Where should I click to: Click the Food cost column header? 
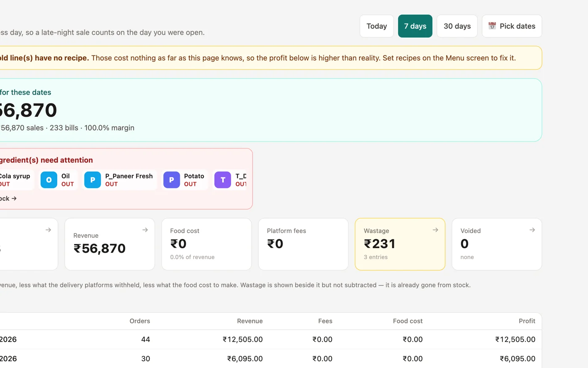(408, 321)
